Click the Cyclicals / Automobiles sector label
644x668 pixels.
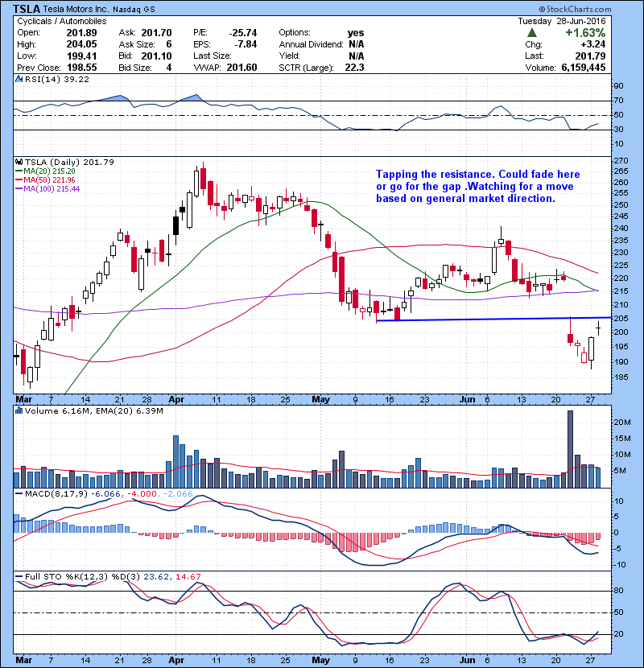[x=62, y=21]
